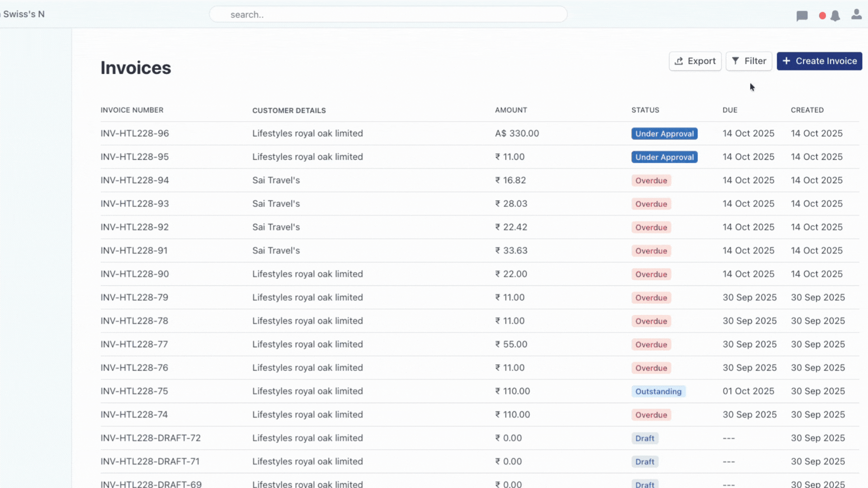The height and width of the screenshot is (488, 868).
Task: Open the chat messages icon
Action: tap(802, 16)
